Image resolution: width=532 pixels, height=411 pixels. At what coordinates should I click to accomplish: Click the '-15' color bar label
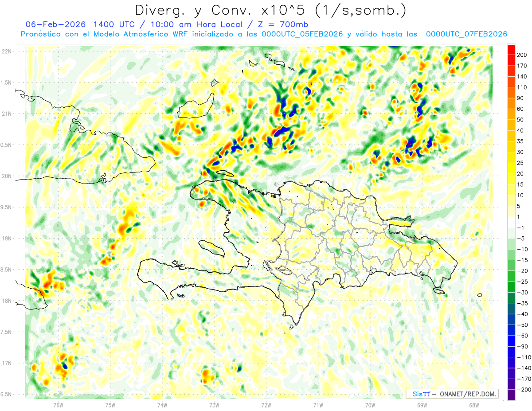pos(523,260)
